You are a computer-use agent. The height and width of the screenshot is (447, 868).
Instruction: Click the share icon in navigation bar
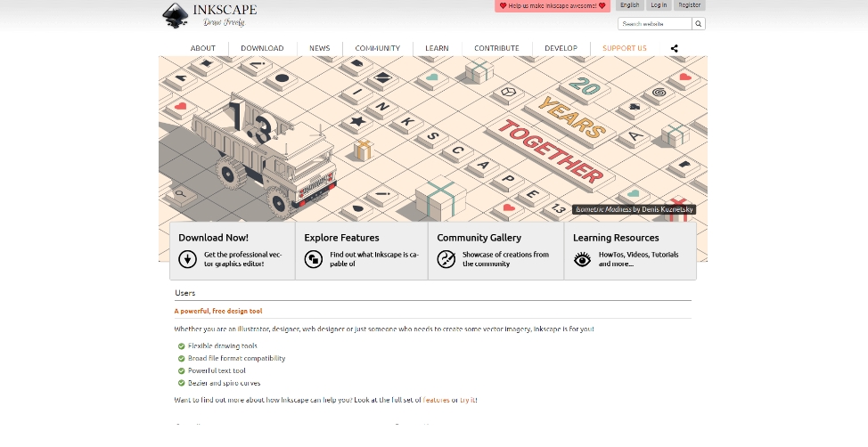[674, 48]
